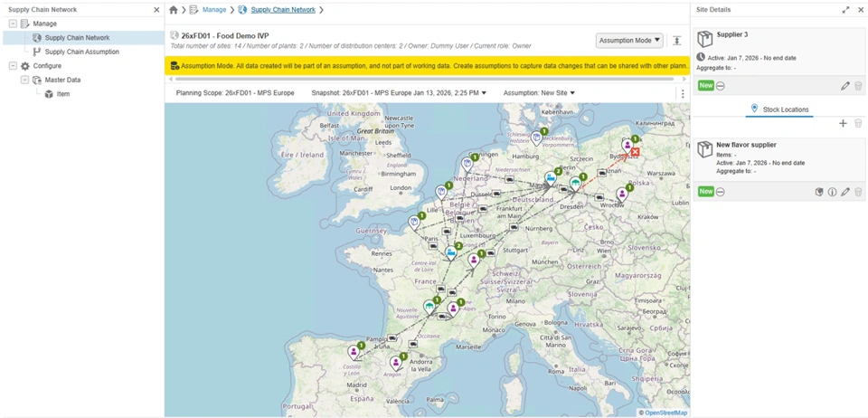868x418 pixels.
Task: Select the warehouse marker in Schleswig-Holstein
Action: pyautogui.click(x=536, y=138)
